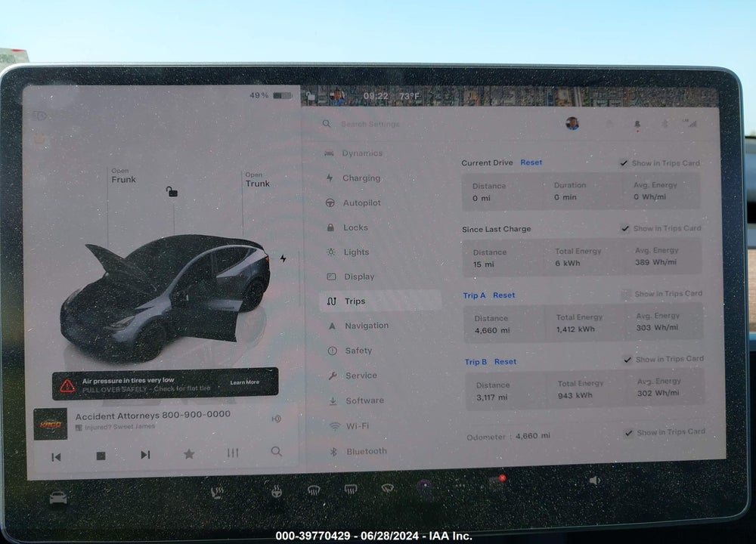Viewport: 756px width, 544px height.
Task: Open the purple camera app icon
Action: coord(425,486)
